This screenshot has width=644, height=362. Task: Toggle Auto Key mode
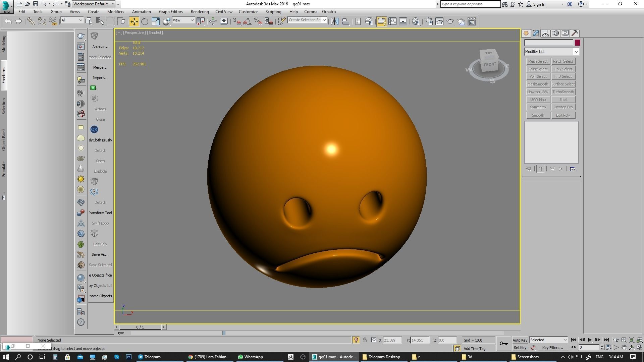[x=520, y=340]
